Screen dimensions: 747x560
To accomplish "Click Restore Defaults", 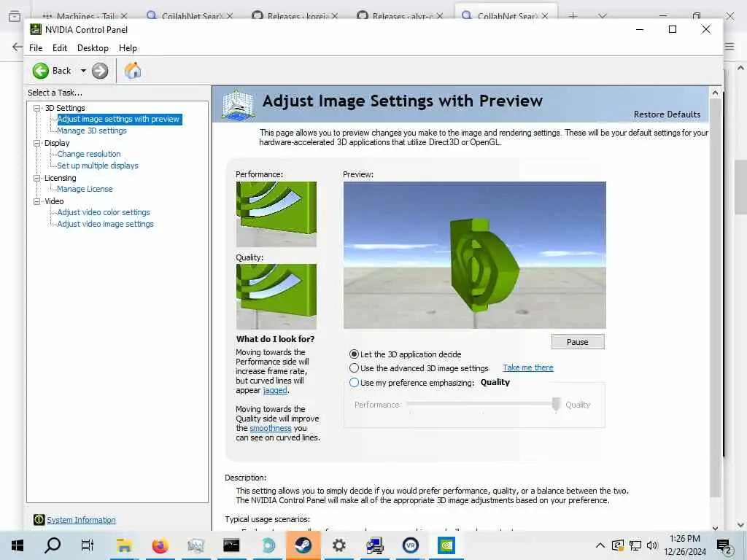I will point(667,114).
